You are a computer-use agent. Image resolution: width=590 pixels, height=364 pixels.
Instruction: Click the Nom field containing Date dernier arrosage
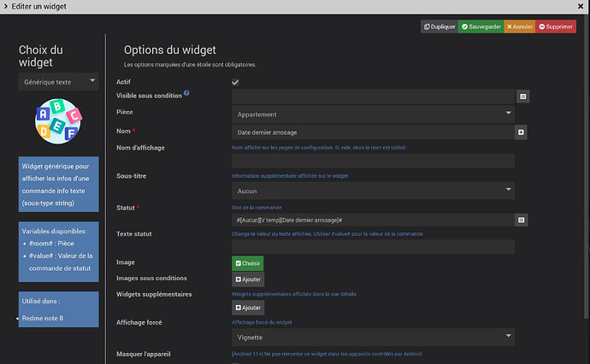coord(373,132)
